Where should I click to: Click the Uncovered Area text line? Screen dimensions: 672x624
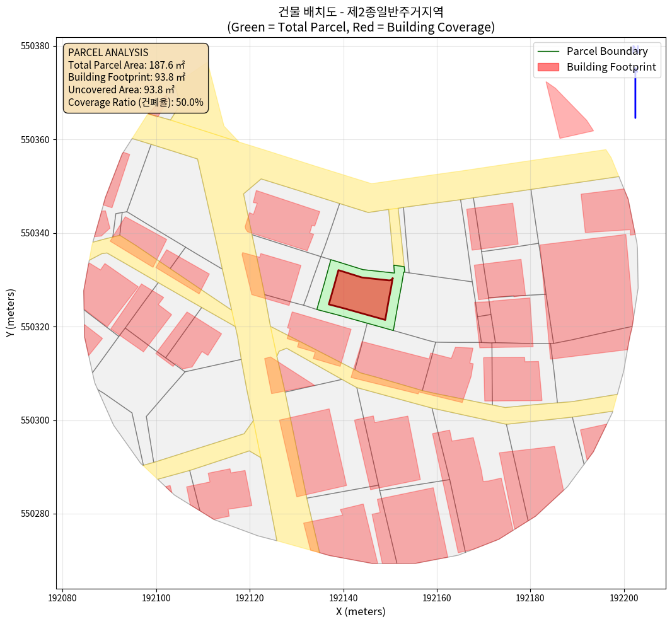coord(121,90)
